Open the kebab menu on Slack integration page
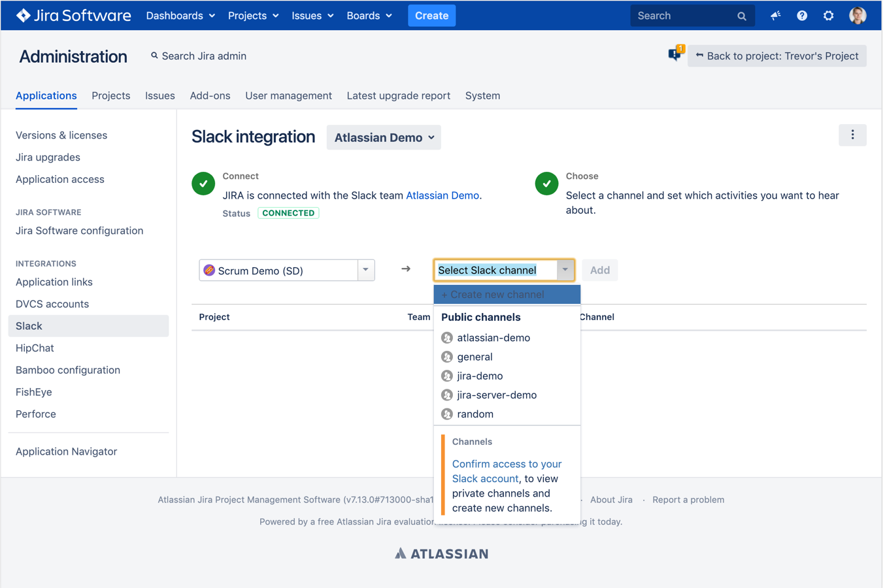The image size is (883, 588). (x=852, y=135)
